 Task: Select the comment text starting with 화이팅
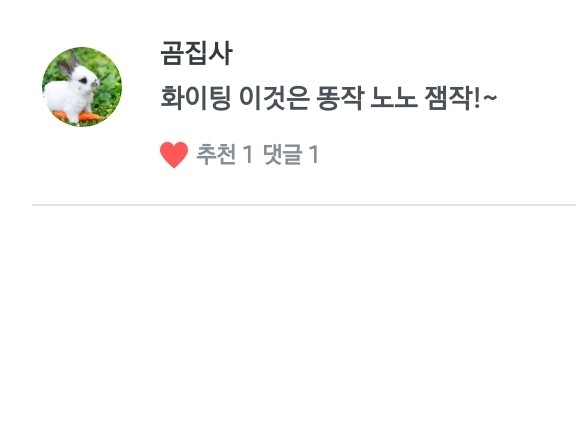(x=328, y=98)
